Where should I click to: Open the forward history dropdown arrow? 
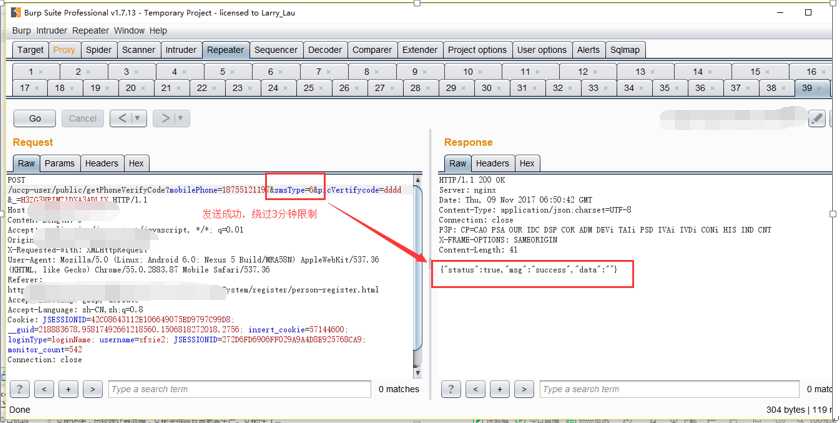[182, 118]
